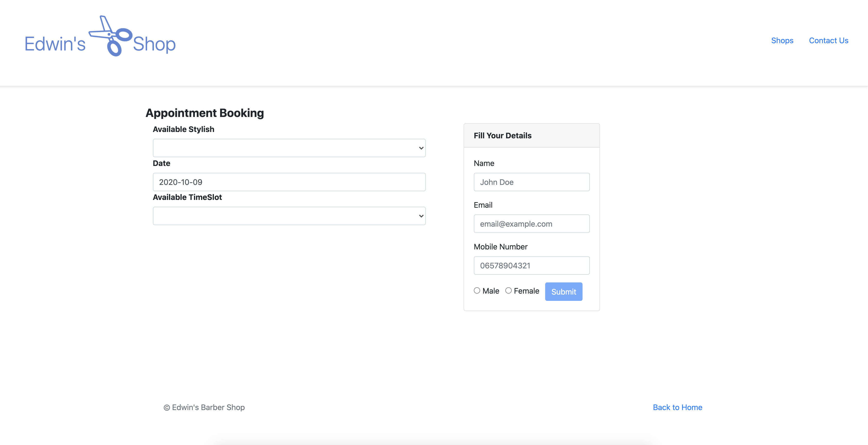Open the Shops navigation link

click(782, 41)
